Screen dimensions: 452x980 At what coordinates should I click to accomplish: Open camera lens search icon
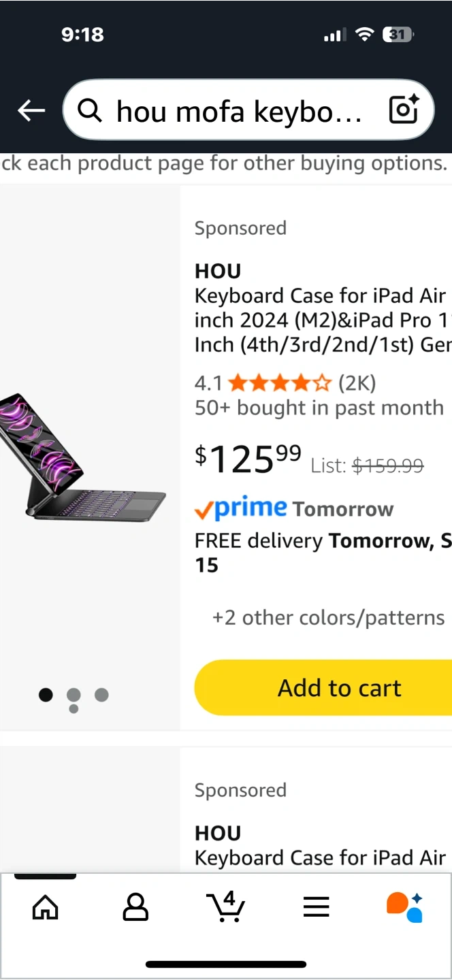403,110
